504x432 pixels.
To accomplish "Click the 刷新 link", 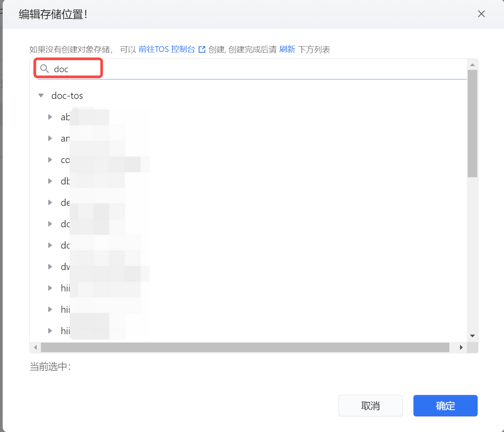I will click(x=287, y=49).
